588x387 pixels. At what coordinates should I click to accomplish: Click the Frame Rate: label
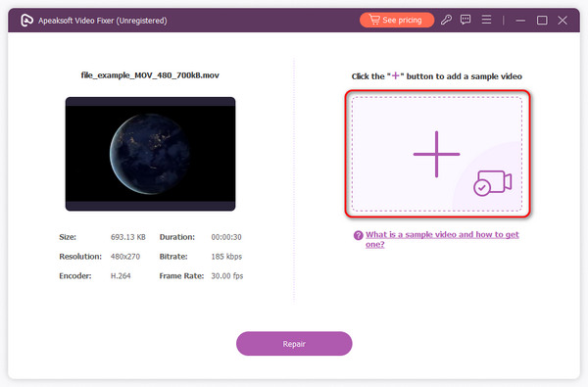181,276
